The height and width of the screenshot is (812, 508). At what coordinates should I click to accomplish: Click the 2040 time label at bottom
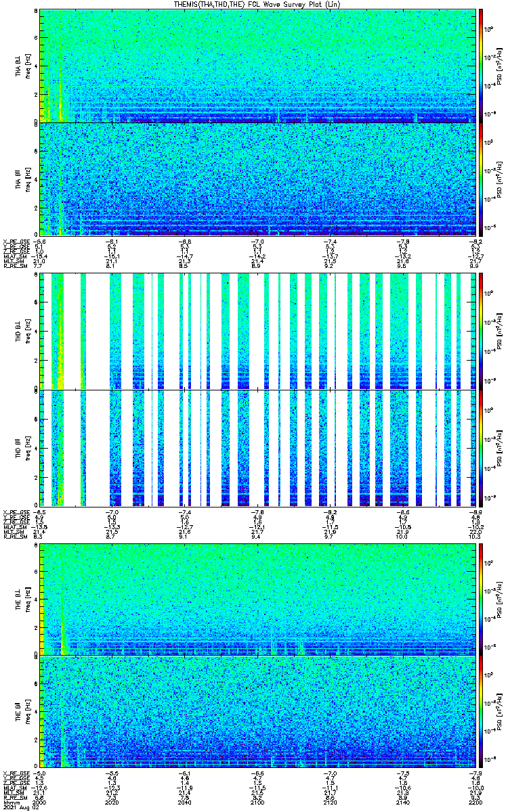(184, 801)
